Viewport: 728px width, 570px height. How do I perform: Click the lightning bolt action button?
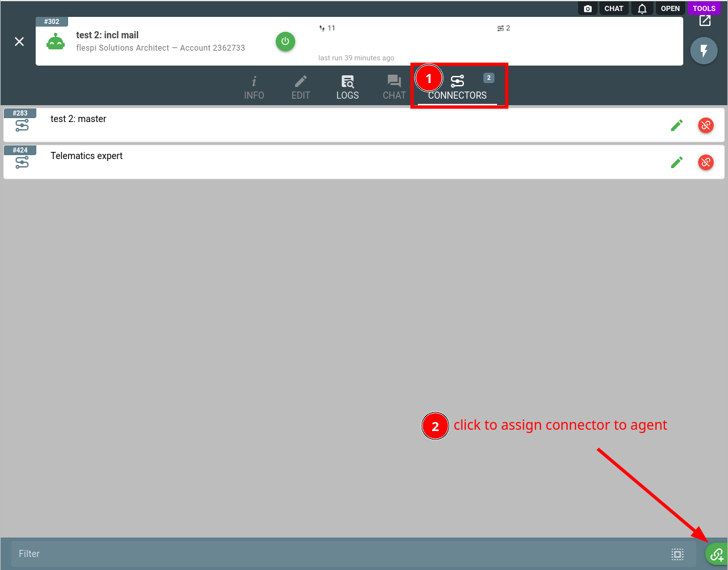click(x=704, y=51)
